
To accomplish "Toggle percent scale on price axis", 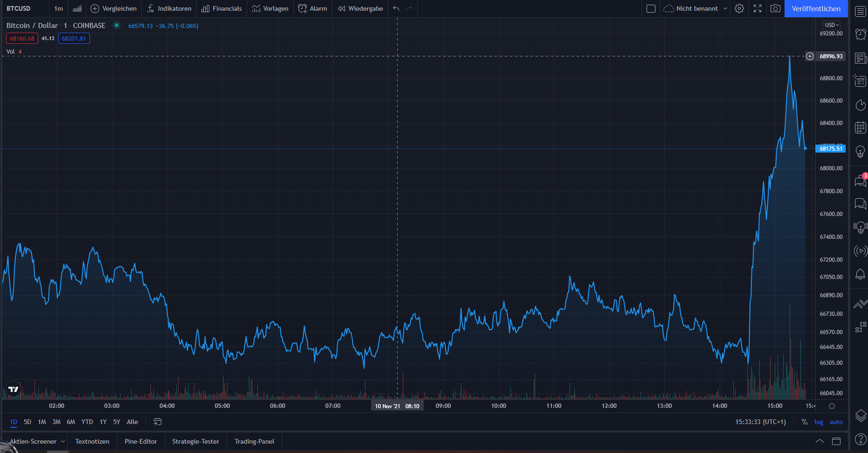I will [x=804, y=422].
